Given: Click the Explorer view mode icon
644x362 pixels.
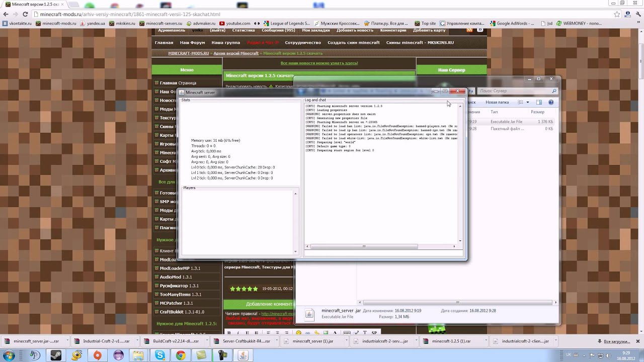Looking at the screenshot, I should click(521, 102).
